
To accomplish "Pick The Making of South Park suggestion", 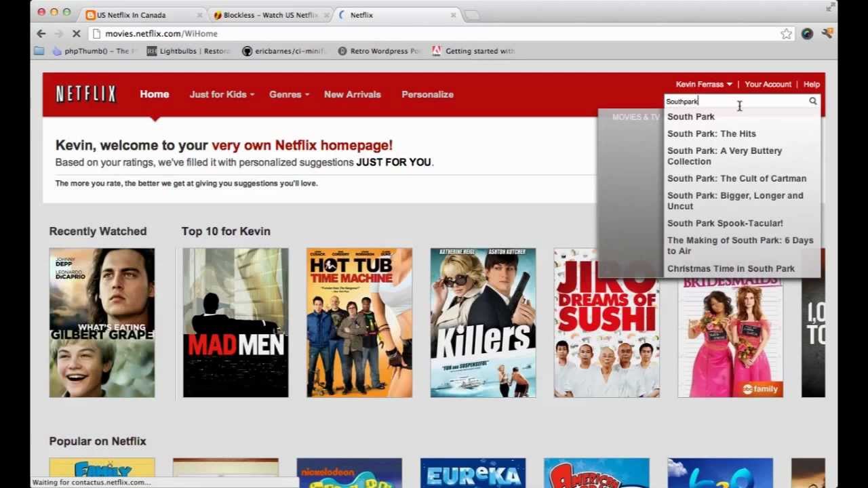I will pyautogui.click(x=742, y=245).
